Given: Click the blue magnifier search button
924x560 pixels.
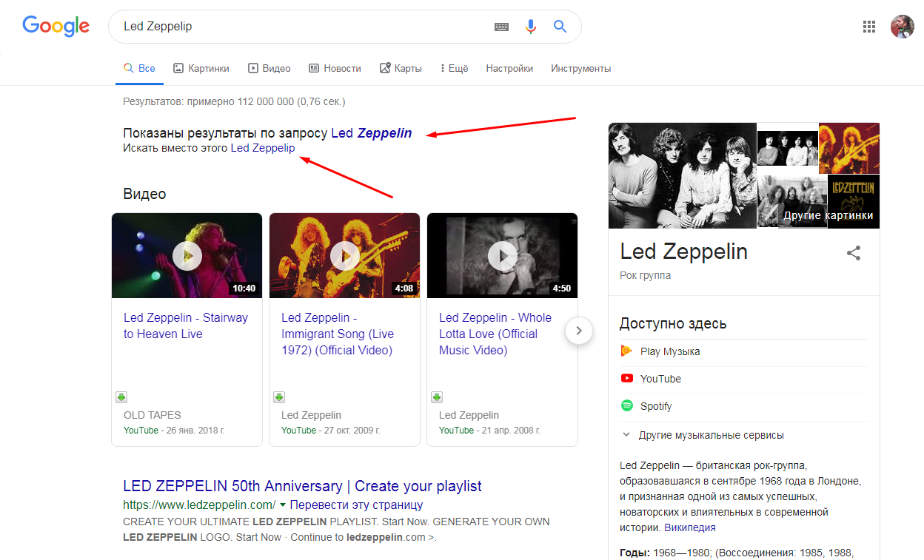Looking at the screenshot, I should click(560, 27).
